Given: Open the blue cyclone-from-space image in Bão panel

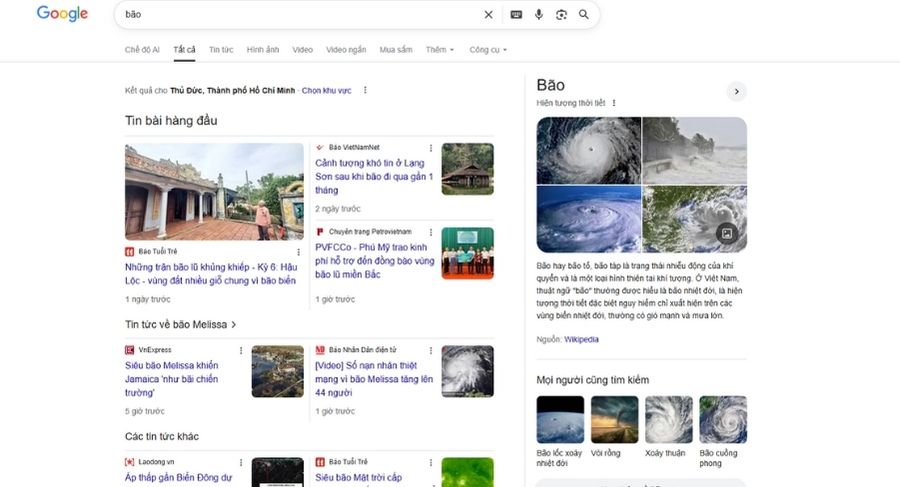Looking at the screenshot, I should (x=588, y=219).
